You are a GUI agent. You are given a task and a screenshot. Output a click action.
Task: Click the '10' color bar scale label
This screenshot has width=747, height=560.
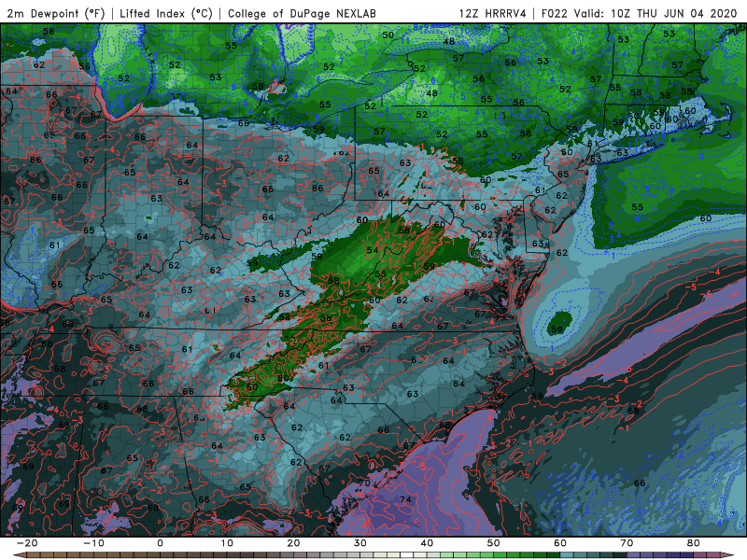[227, 543]
